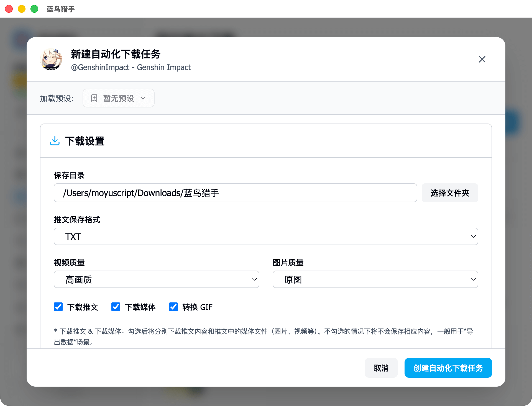Uncheck the 下载推文 checkbox
Image resolution: width=532 pixels, height=406 pixels.
(x=58, y=307)
